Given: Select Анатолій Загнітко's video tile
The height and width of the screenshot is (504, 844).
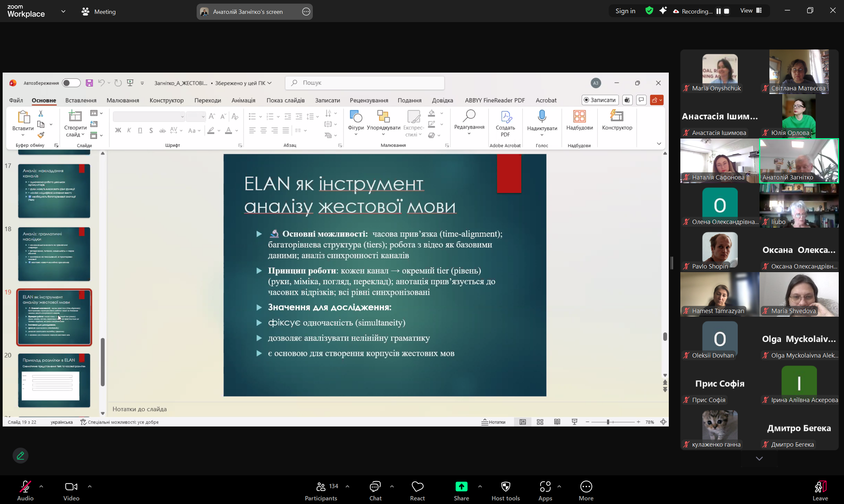Looking at the screenshot, I should (799, 161).
